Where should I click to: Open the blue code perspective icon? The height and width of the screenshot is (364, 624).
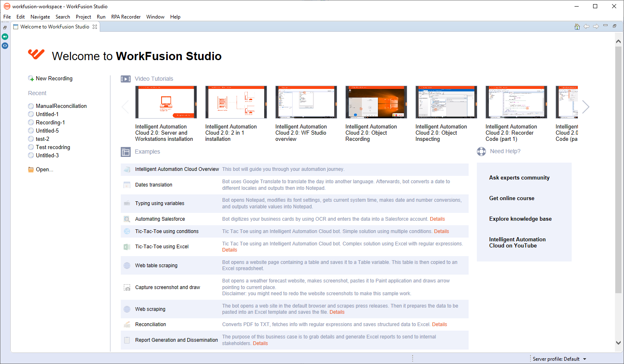[x=5, y=46]
